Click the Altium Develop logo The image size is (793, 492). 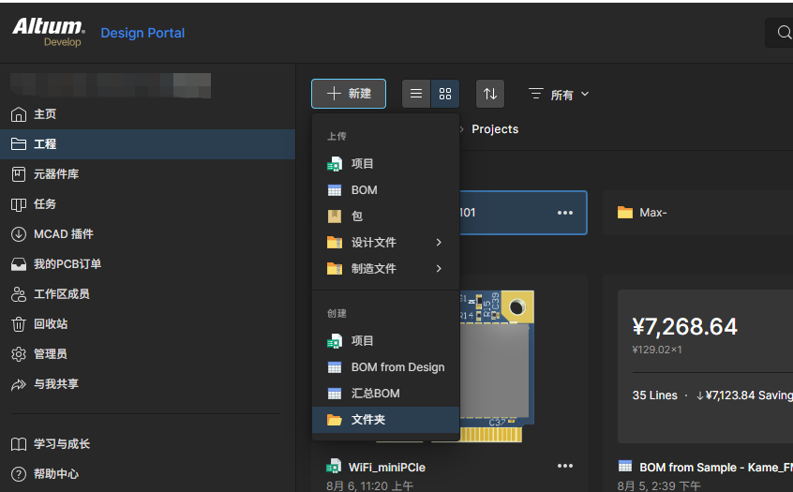(49, 32)
